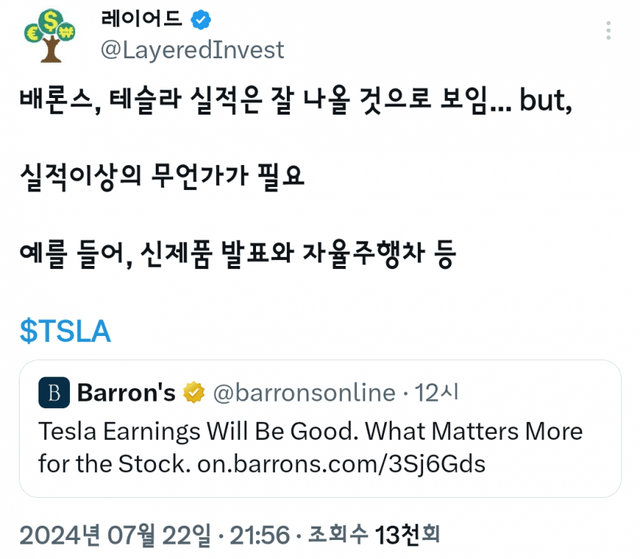Viewport: 640px width, 559px height.
Task: Click the 조회수 13천회 view count
Action: click(376, 534)
